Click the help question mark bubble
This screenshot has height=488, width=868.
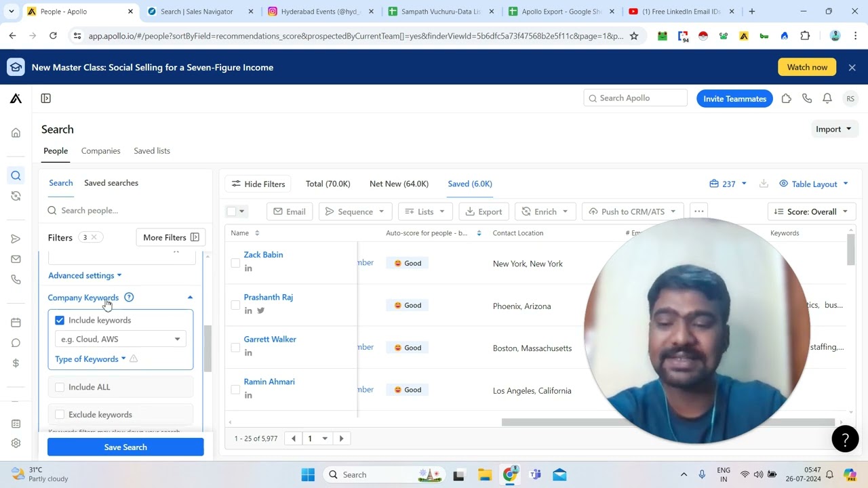pyautogui.click(x=845, y=439)
